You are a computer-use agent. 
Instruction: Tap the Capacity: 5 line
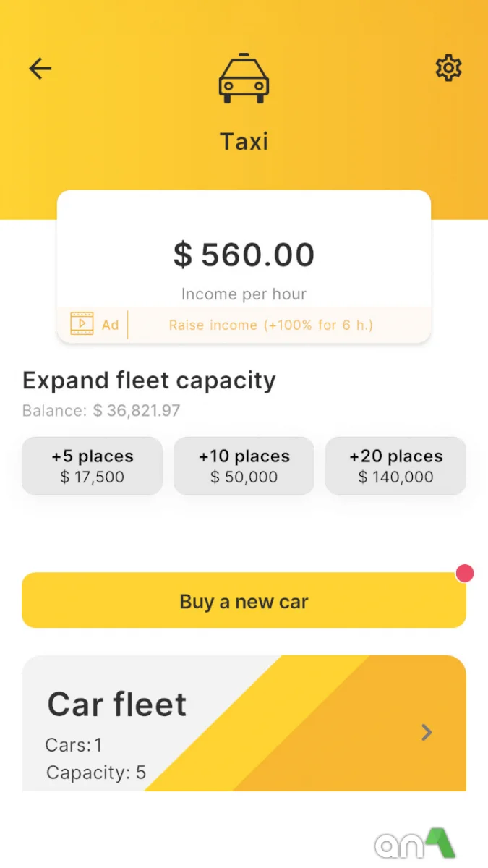pyautogui.click(x=96, y=773)
